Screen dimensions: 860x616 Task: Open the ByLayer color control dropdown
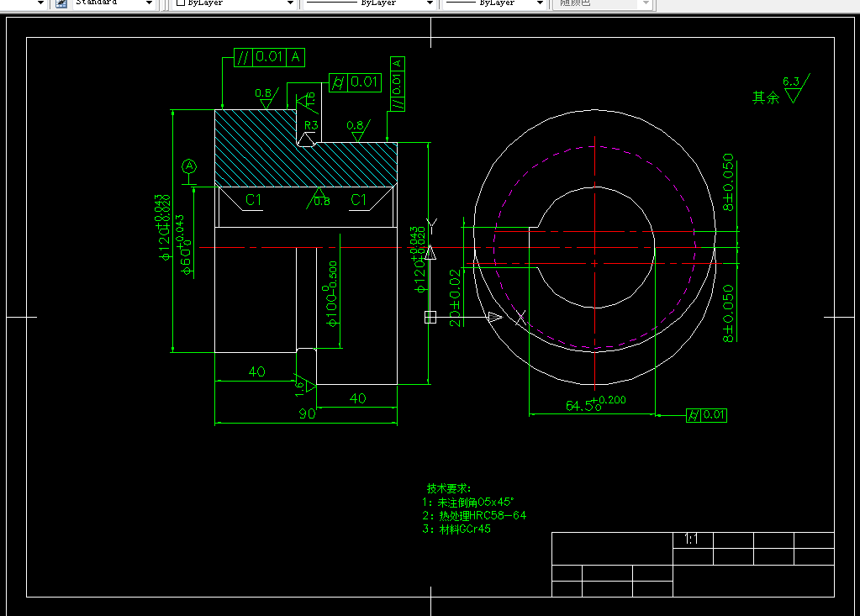pos(290,3)
